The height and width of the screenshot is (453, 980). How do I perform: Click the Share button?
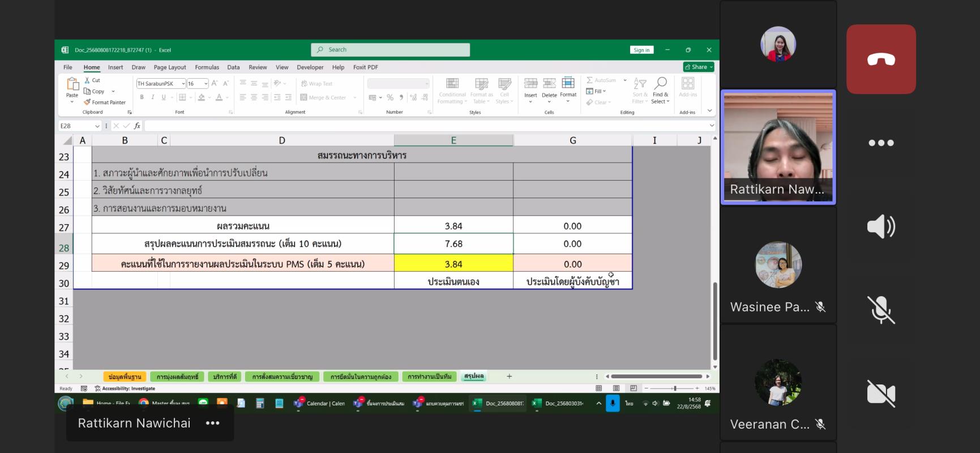[698, 67]
